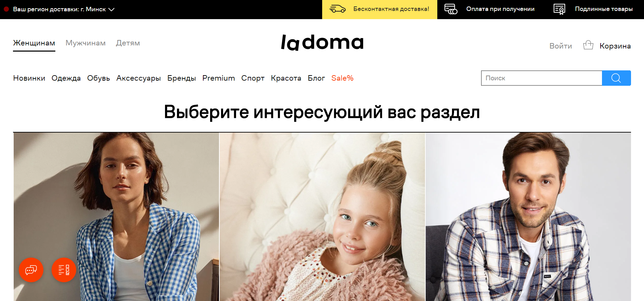Switch to the Детям tab
Viewport: 644px width, 301px height.
tap(128, 43)
